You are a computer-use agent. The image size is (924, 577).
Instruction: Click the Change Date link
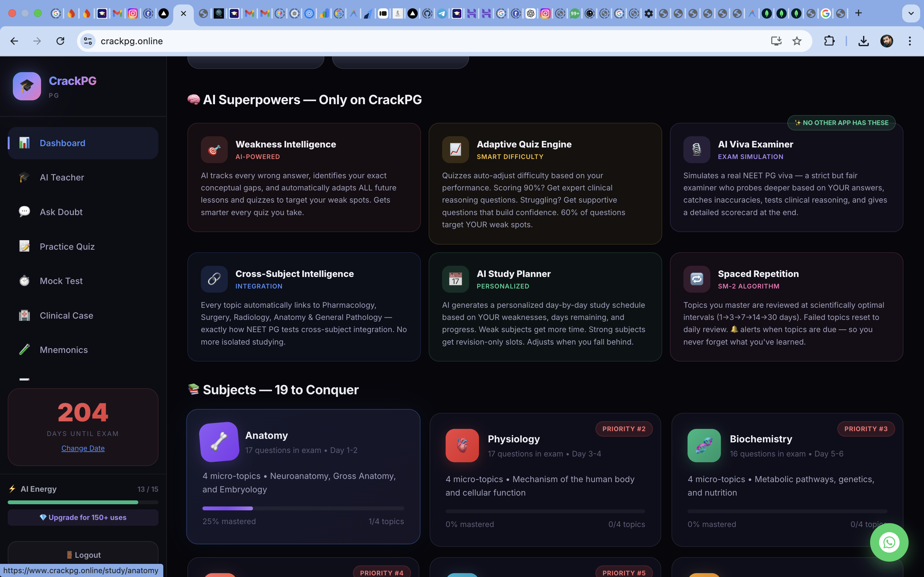point(83,448)
